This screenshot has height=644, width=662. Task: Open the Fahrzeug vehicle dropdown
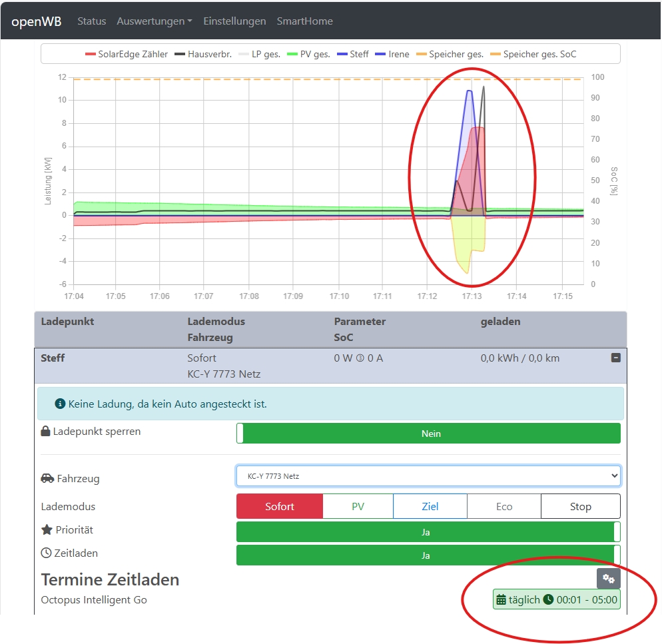point(428,476)
